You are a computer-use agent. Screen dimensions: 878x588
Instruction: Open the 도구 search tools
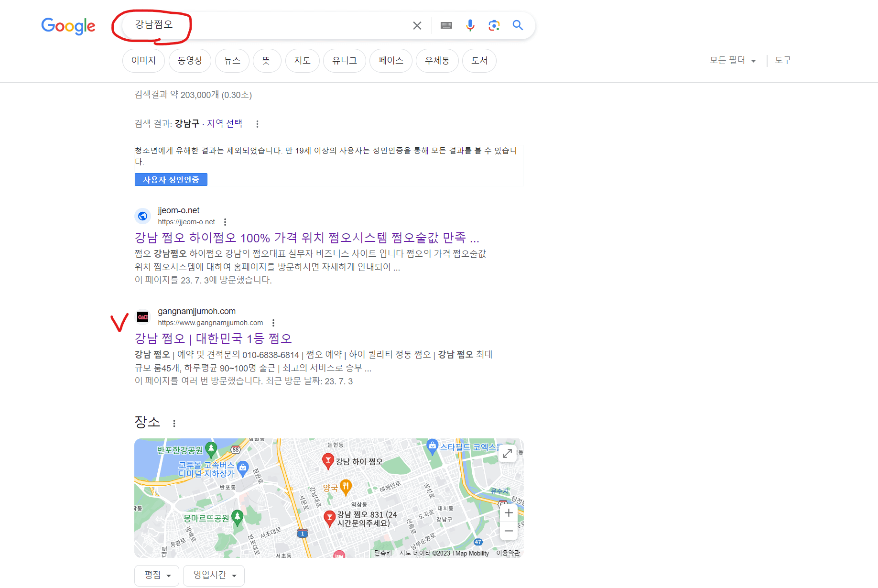pos(783,60)
